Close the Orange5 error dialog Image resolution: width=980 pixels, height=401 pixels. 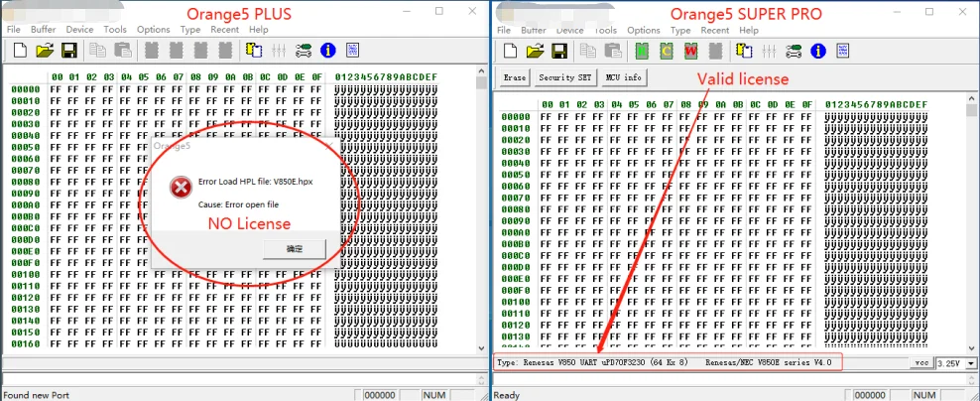tap(330, 146)
